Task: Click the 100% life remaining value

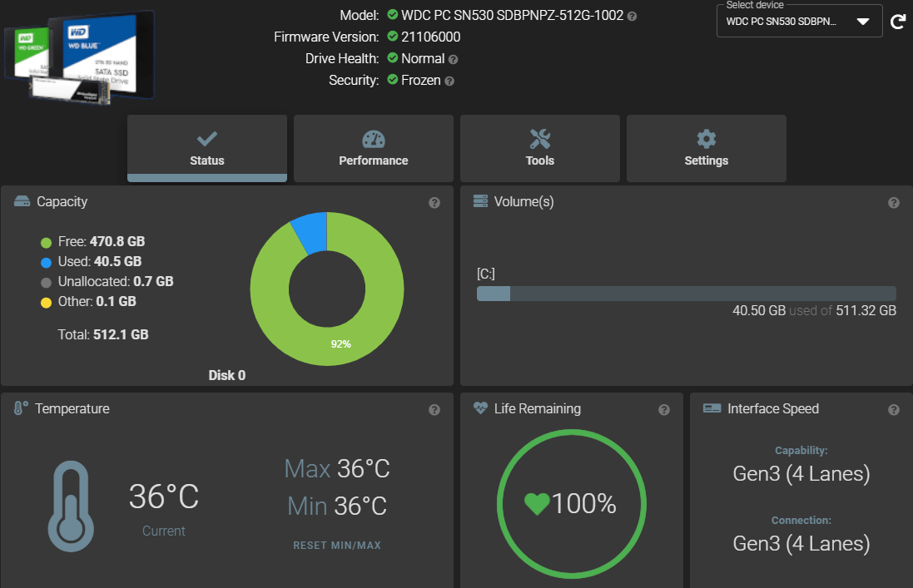Action: tap(583, 504)
